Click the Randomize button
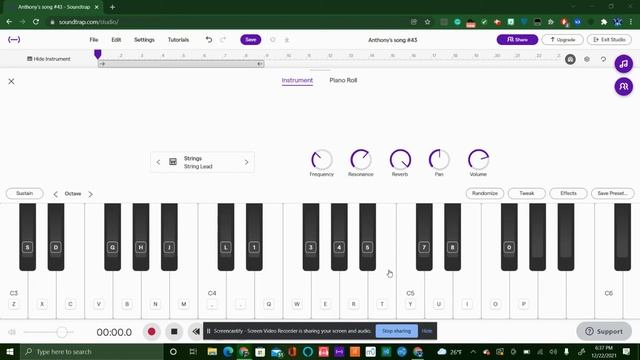 485,193
